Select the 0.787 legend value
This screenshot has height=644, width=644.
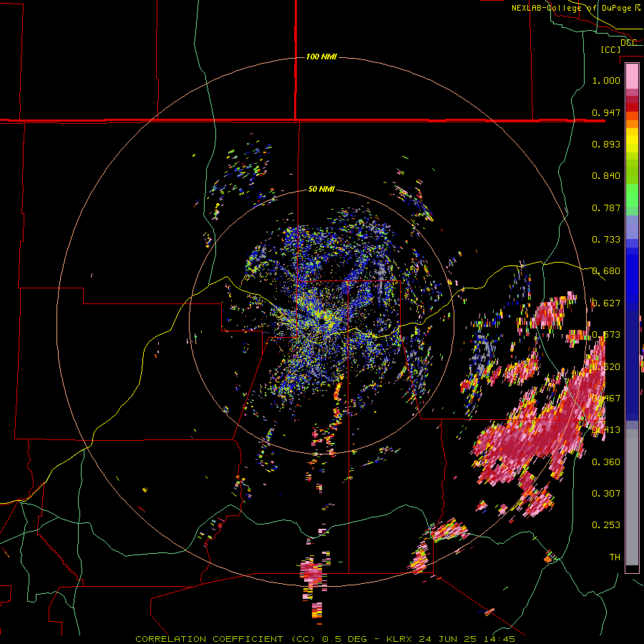click(606, 208)
